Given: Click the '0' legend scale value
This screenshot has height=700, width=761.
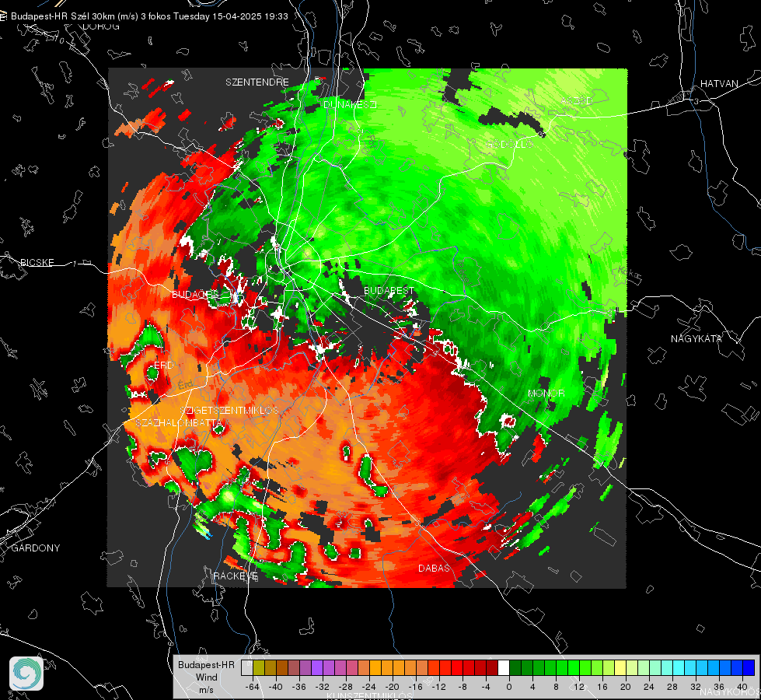Looking at the screenshot, I should (508, 687).
